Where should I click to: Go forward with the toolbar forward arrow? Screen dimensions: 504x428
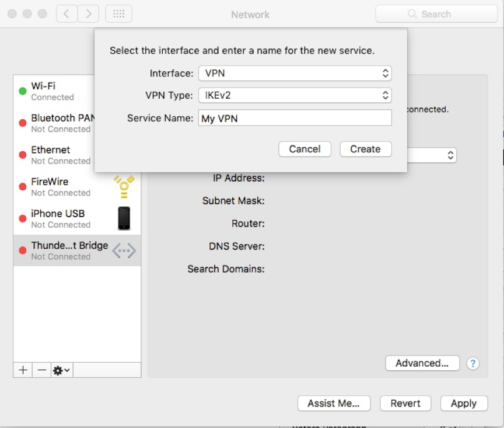(89, 14)
